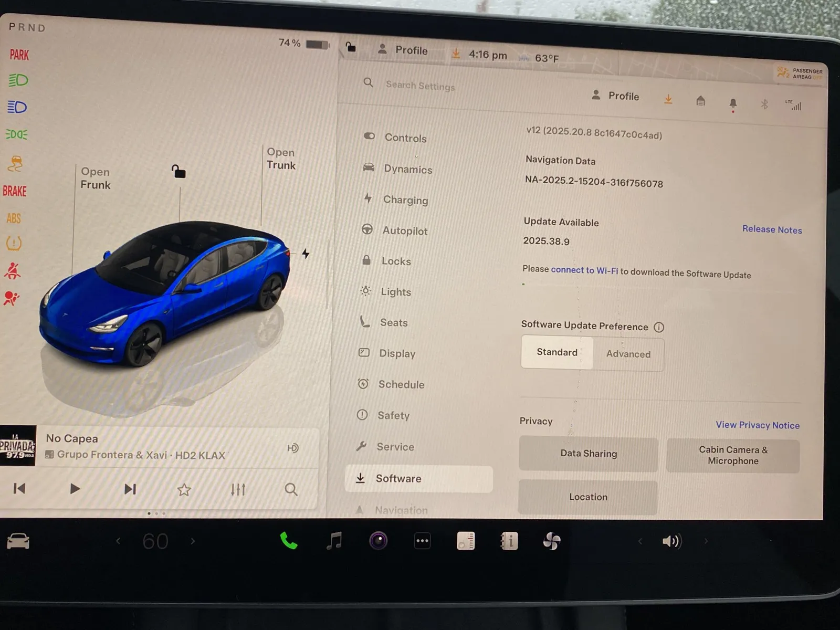Go to the Charging settings section
The height and width of the screenshot is (630, 840).
point(405,200)
